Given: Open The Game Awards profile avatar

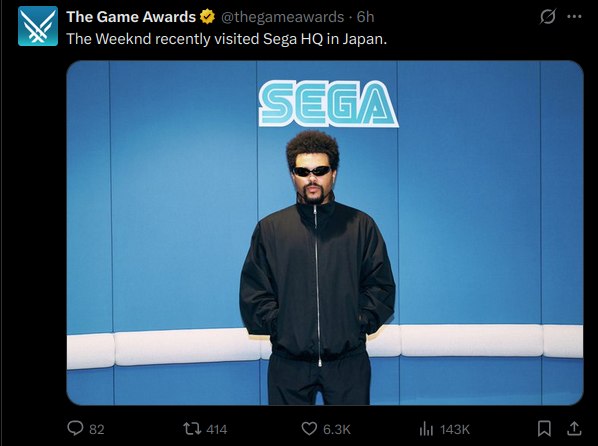Looking at the screenshot, I should [38, 26].
